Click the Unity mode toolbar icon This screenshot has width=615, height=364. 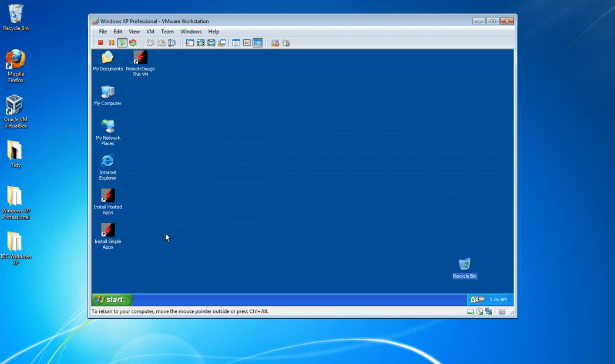click(222, 43)
